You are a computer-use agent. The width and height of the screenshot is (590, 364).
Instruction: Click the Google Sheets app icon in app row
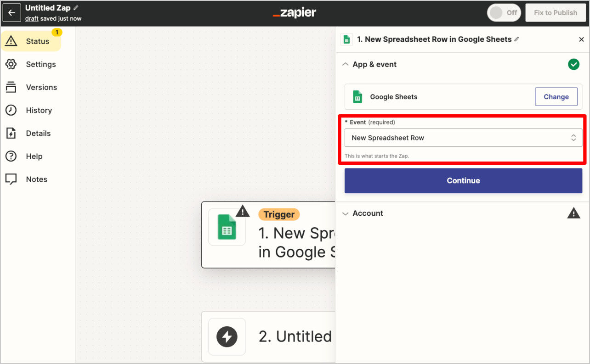[x=357, y=97]
